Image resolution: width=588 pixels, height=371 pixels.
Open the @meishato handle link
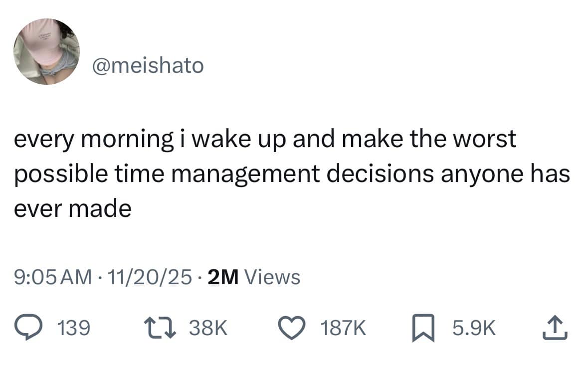click(148, 66)
